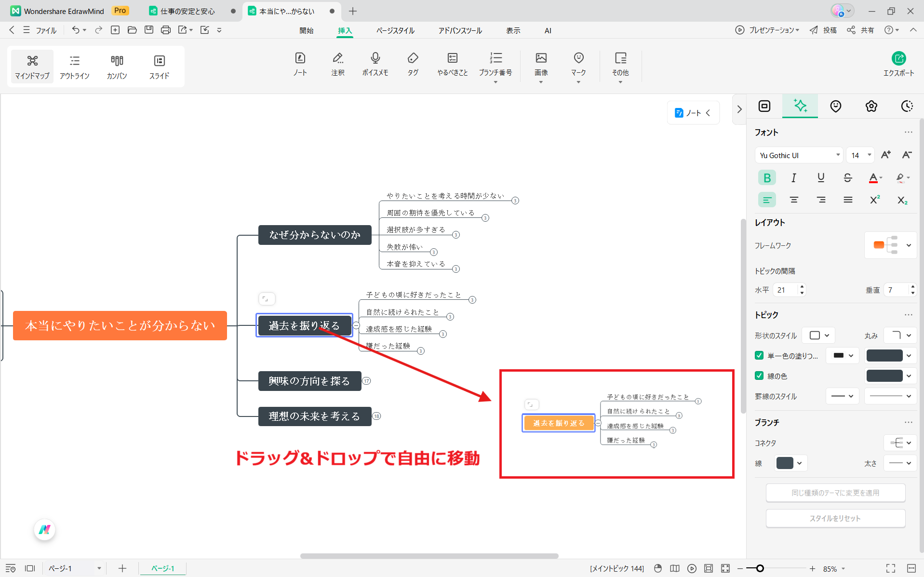Viewport: 924px width, 577px height.
Task: Click 同じ種類のテーマに変更を適用 button
Action: pyautogui.click(x=835, y=493)
